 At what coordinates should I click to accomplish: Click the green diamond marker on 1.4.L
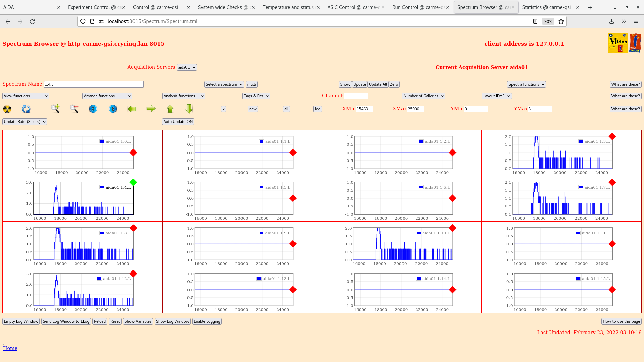[133, 182]
